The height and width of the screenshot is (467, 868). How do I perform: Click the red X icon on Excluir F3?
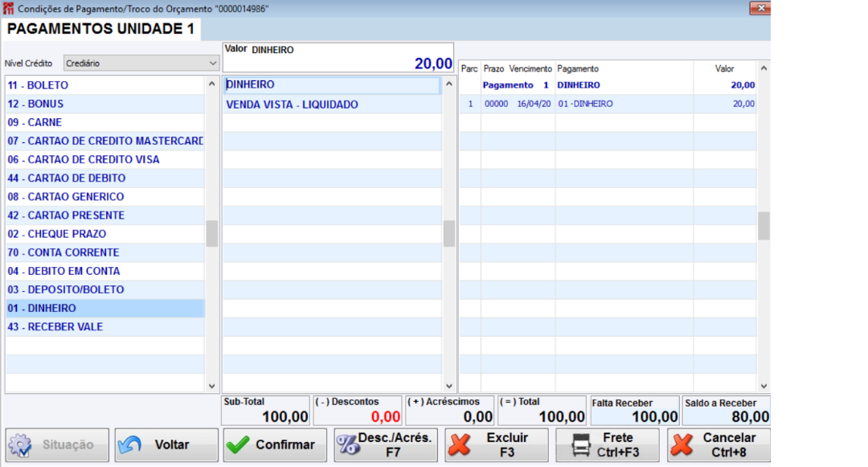(x=460, y=444)
